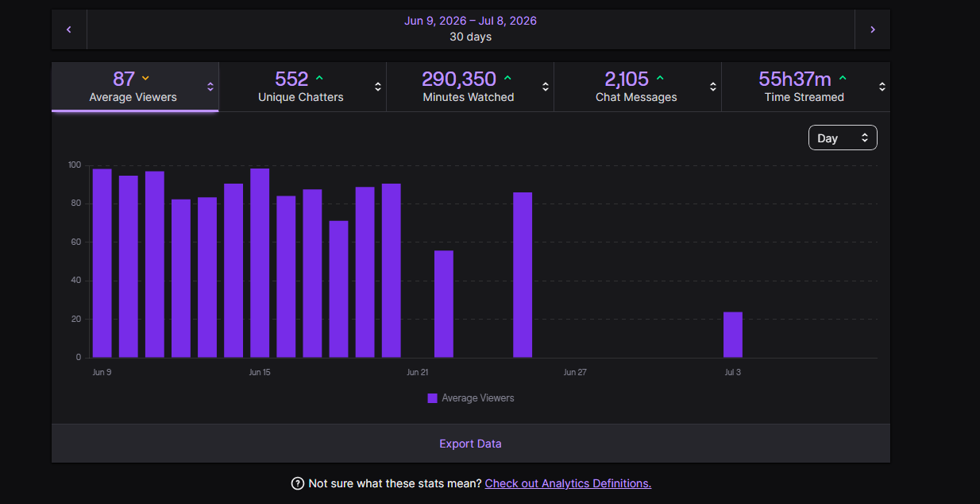The width and height of the screenshot is (980, 504).
Task: Select the Minutes Watched tab
Action: coord(469,87)
